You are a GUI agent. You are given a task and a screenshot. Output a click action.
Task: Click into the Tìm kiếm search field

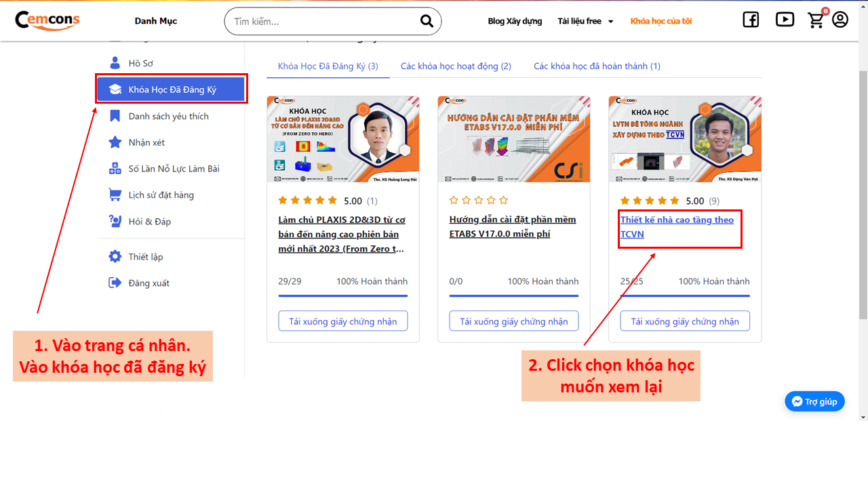(x=322, y=22)
